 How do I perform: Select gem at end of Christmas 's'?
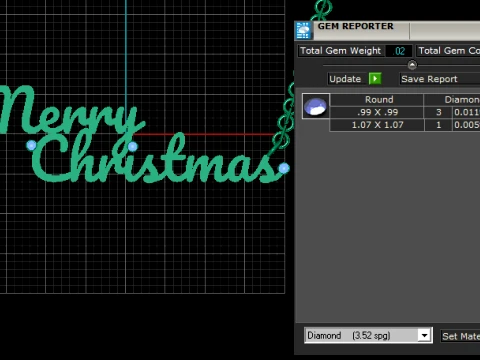click(284, 169)
